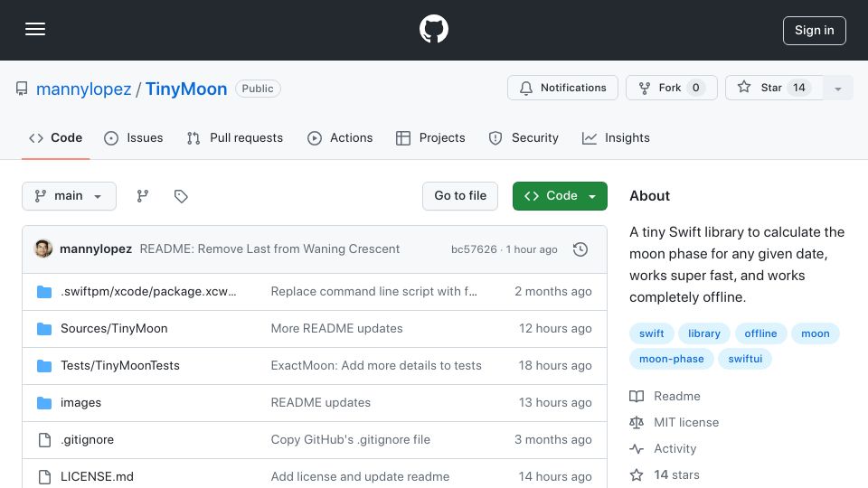Screen dimensions: 868x488
Task: Open the 'ExactMoon: Add more details to tests' commit
Action: coord(376,366)
